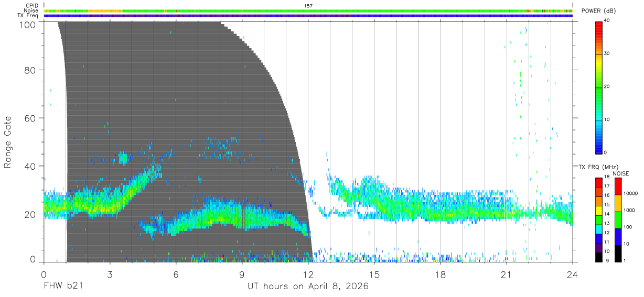Click the range gate tick label "40"

[31, 166]
